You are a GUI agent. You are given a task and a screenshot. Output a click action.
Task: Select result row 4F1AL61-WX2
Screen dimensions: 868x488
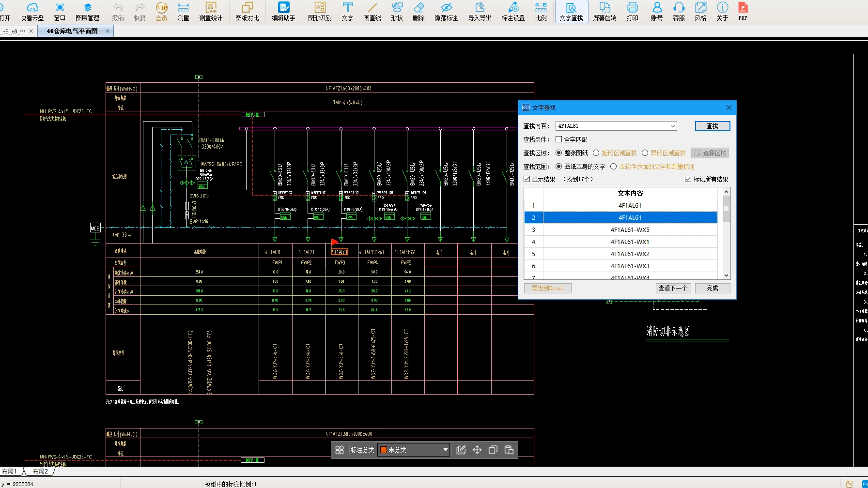[621, 254]
